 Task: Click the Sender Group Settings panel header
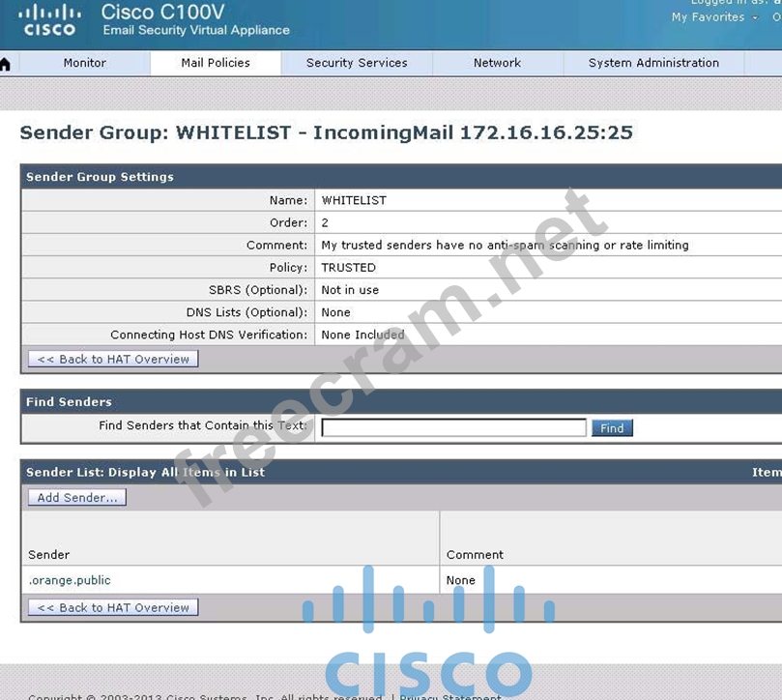click(100, 177)
